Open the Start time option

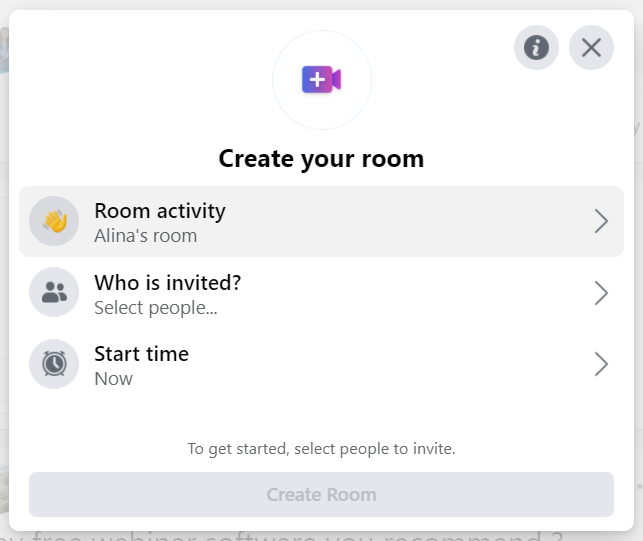click(322, 364)
